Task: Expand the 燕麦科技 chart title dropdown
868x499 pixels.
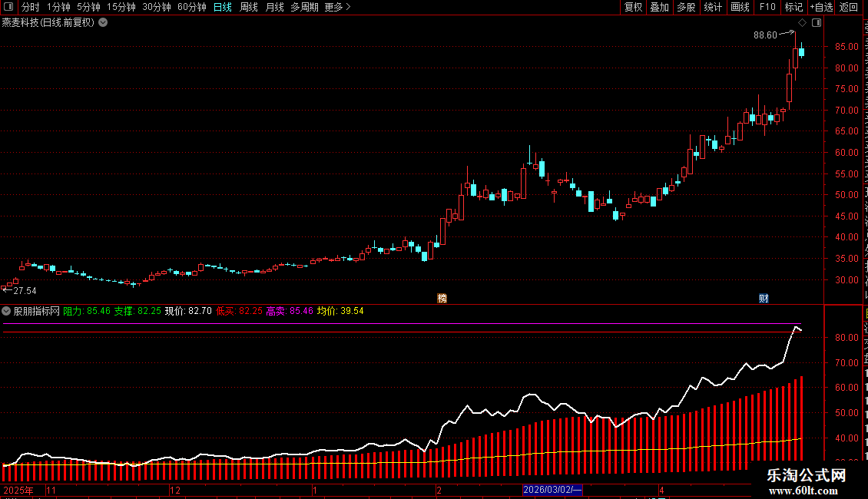Action: click(x=103, y=23)
